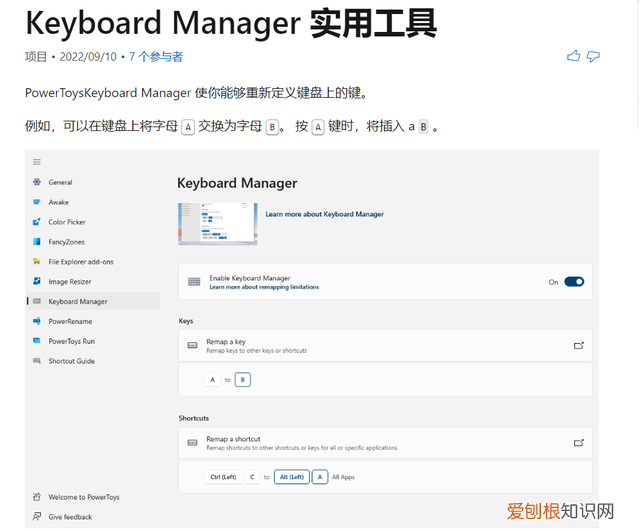The image size is (640, 530).
Task: Select General in the sidebar
Action: click(x=60, y=182)
